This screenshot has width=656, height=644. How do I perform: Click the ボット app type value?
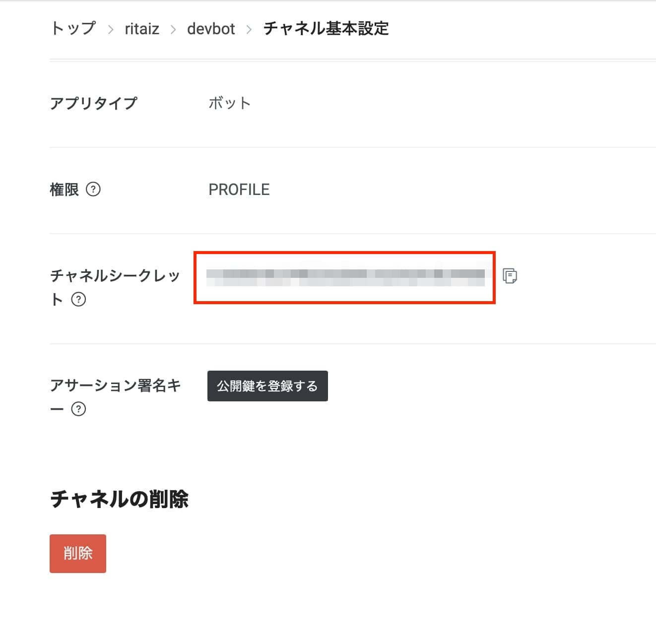(x=230, y=103)
